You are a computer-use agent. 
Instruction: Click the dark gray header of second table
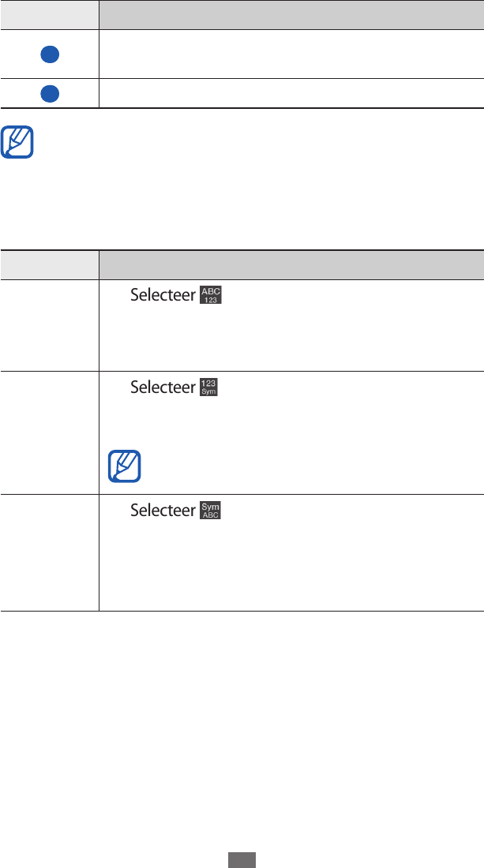(291, 265)
